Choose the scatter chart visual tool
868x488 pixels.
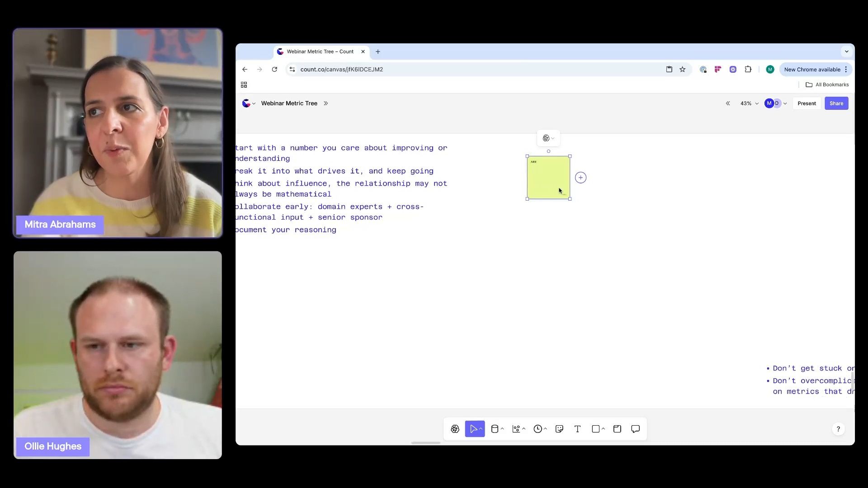click(516, 429)
